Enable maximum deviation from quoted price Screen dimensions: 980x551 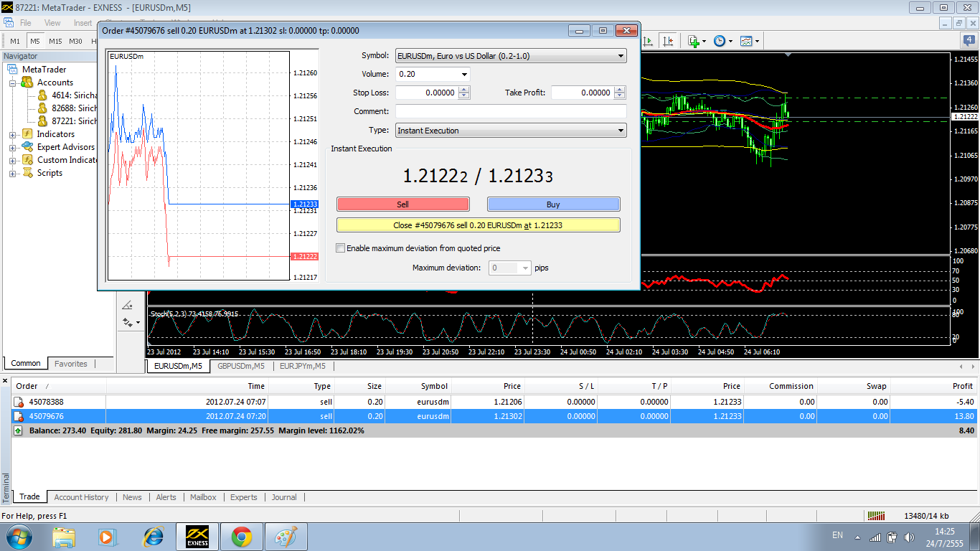click(x=341, y=248)
